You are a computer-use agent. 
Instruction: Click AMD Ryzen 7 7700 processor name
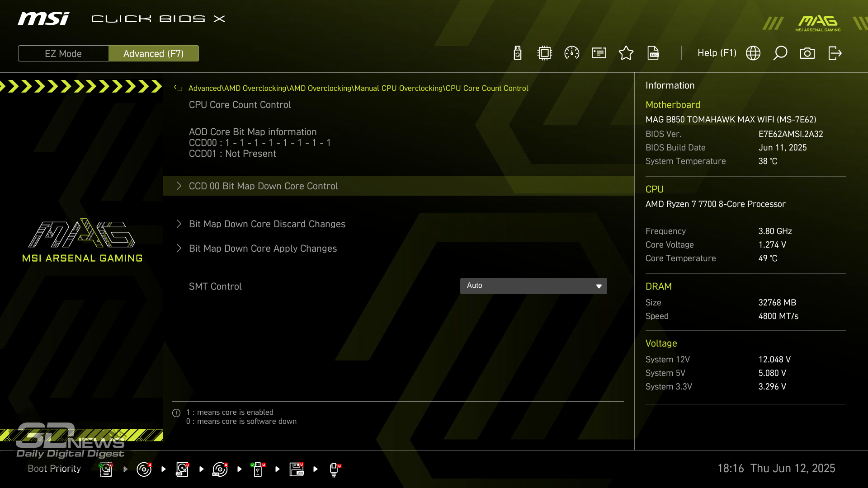coord(716,204)
